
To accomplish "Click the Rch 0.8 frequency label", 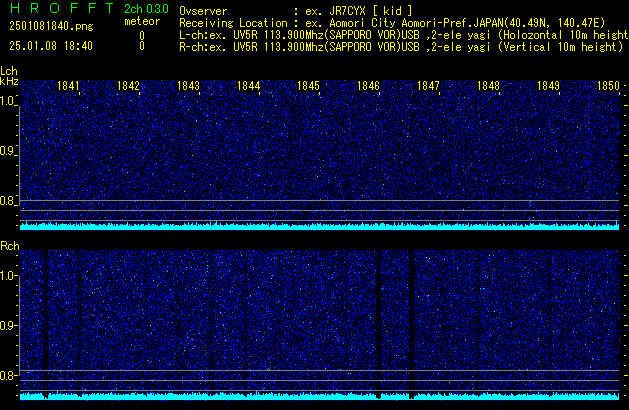I will point(7,375).
